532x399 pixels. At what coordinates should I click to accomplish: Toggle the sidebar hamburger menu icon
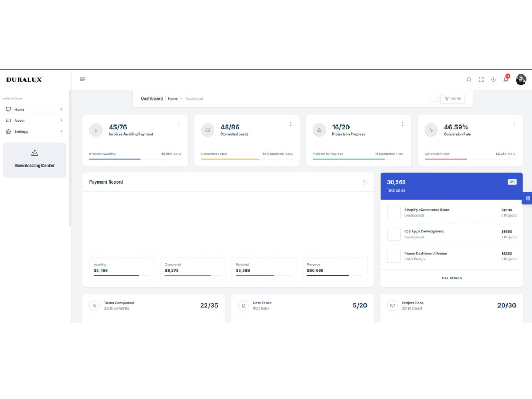coord(82,79)
